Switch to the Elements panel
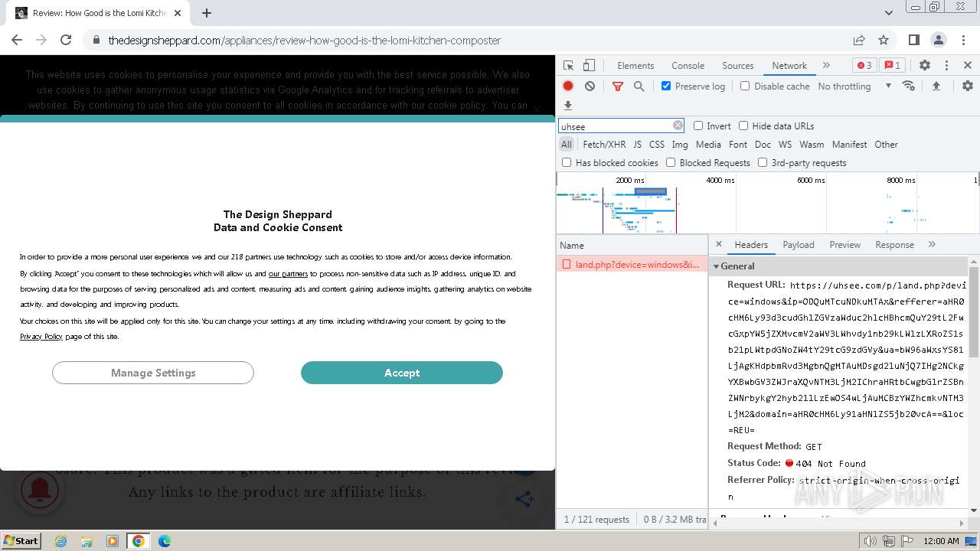Screen dimensions: 980x551 (635, 66)
